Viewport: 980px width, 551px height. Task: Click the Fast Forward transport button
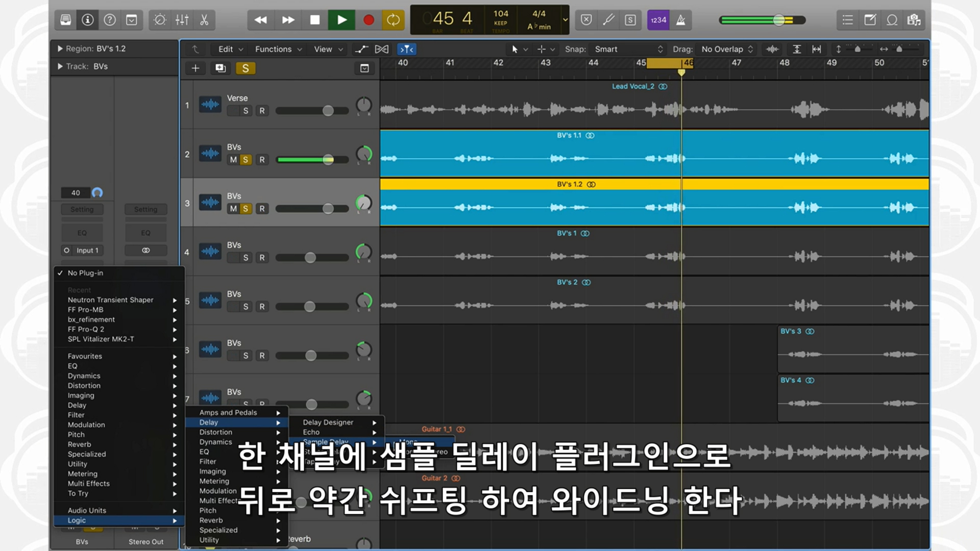[288, 20]
